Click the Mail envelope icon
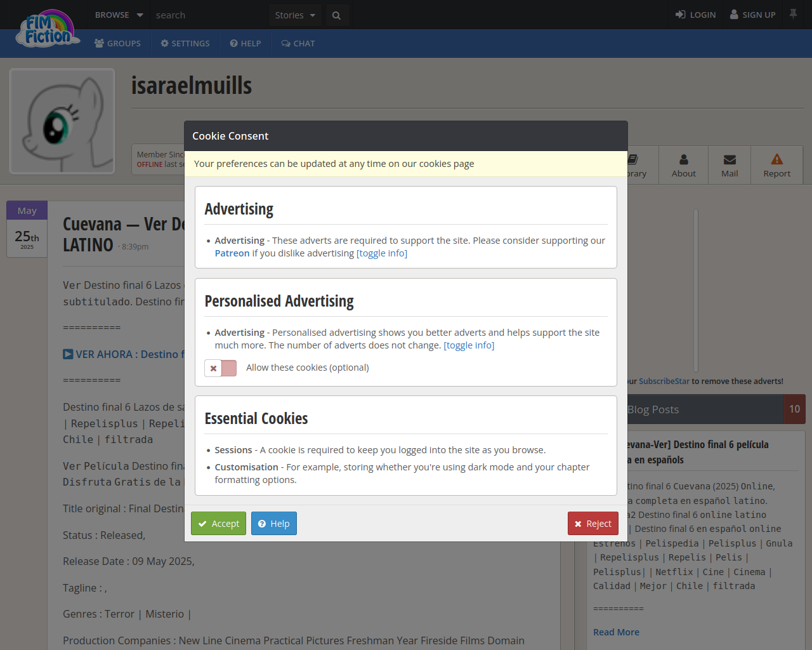 pyautogui.click(x=730, y=159)
